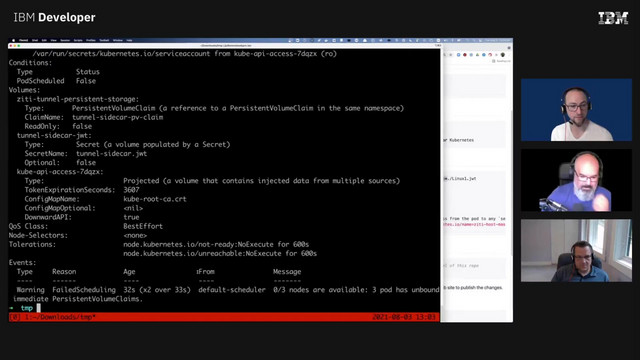Open the Window menu
This screenshot has height=360, width=640.
(x=118, y=40)
